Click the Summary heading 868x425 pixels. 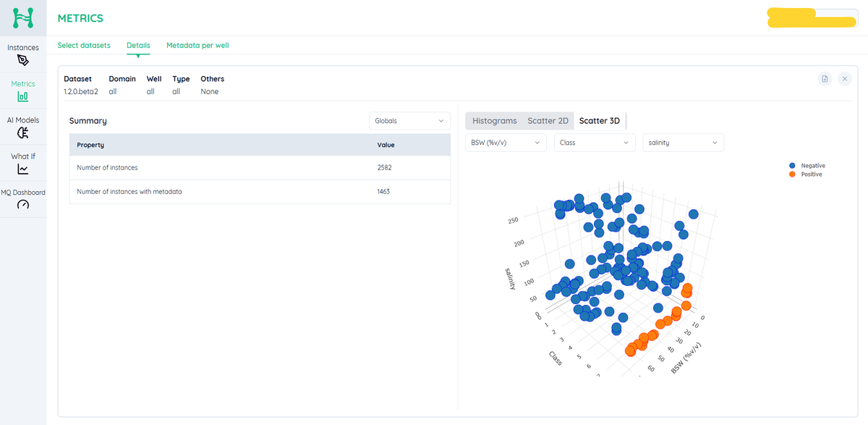click(x=88, y=121)
